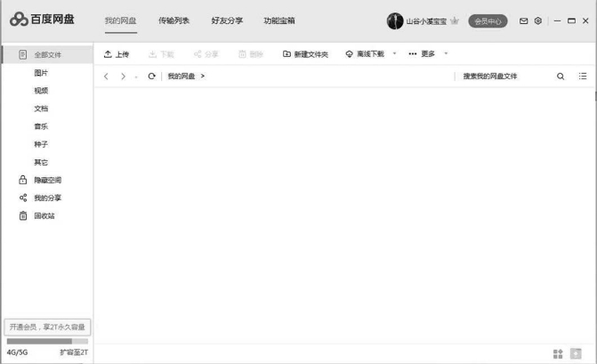The height and width of the screenshot is (364, 597).
Task: Minimize the 百度网盘 window
Action: click(x=557, y=21)
